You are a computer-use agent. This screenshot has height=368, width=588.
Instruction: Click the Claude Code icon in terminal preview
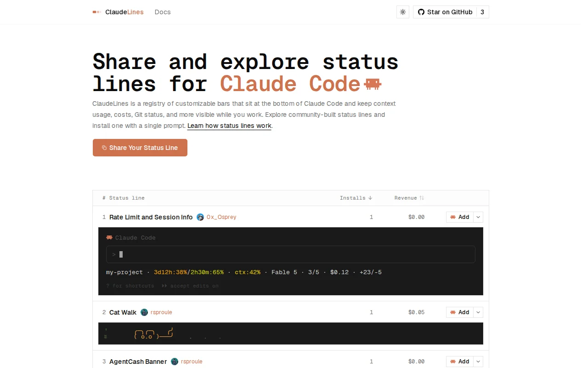pyautogui.click(x=109, y=237)
